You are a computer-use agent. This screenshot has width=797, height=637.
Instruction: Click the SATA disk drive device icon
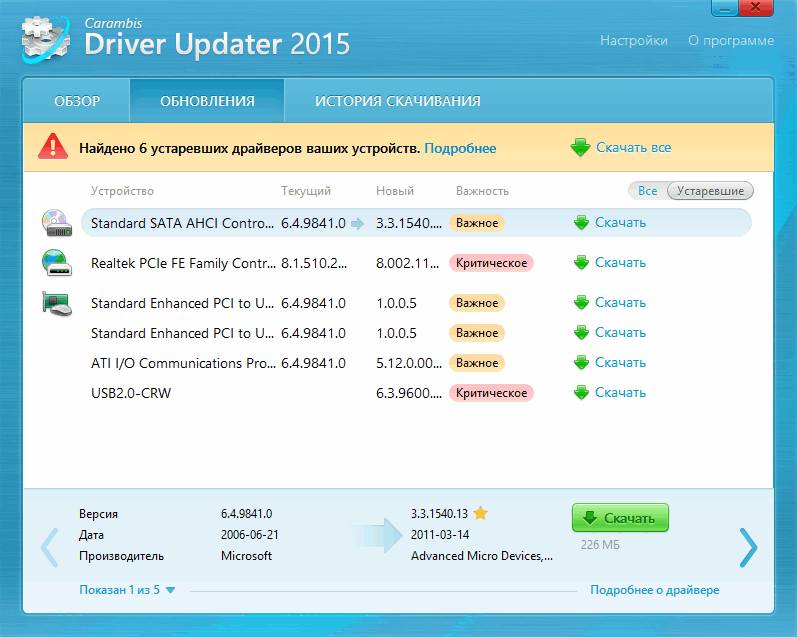[56, 223]
